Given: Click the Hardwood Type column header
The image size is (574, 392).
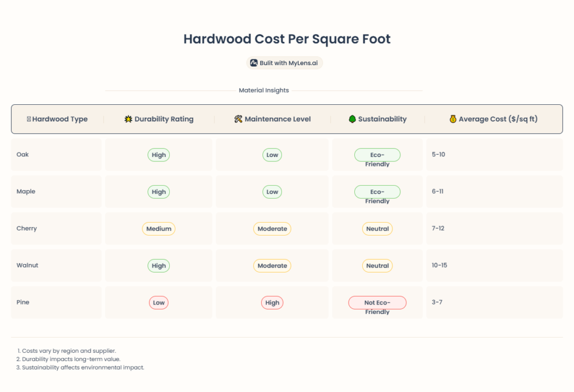Looking at the screenshot, I should click(57, 119).
